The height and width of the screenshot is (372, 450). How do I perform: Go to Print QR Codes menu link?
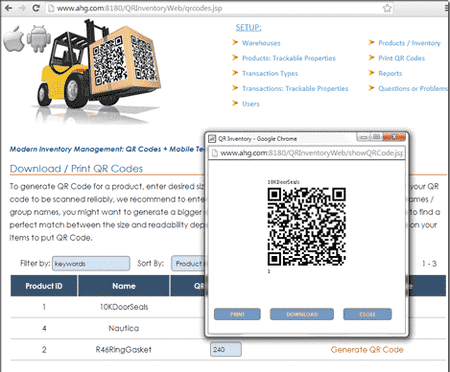[401, 58]
